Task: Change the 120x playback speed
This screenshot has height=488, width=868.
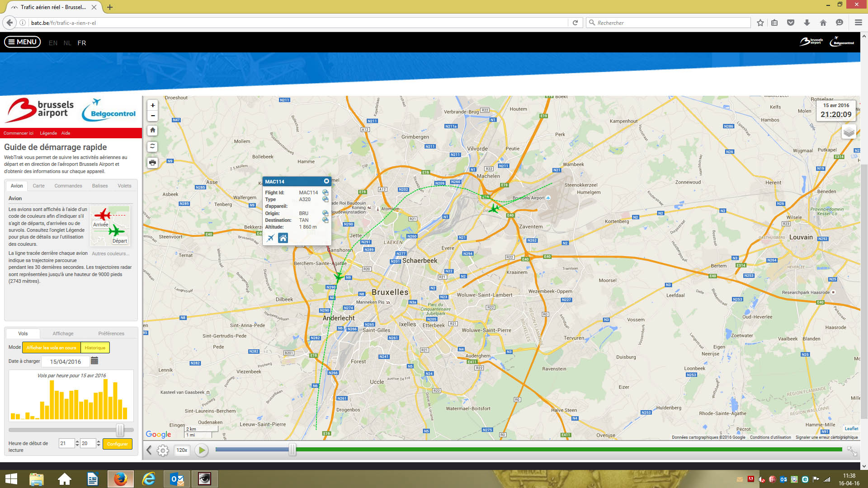Action: (182, 450)
